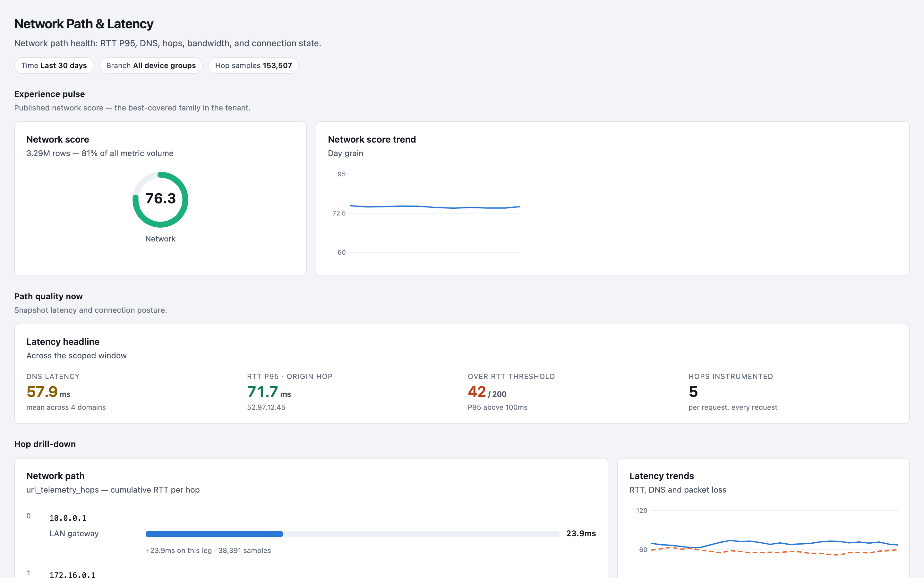Select hop address 10.0.0.1
Screen dimensions: 924x578
tap(68, 518)
